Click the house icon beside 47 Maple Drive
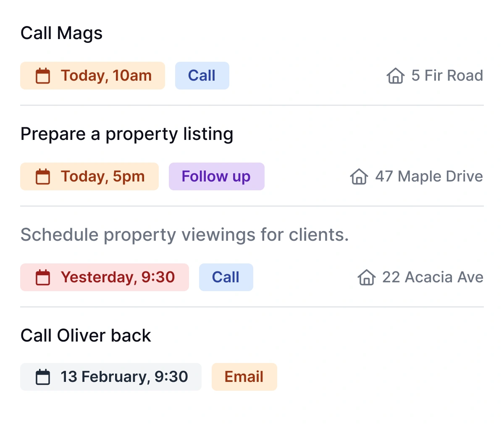 tap(359, 177)
